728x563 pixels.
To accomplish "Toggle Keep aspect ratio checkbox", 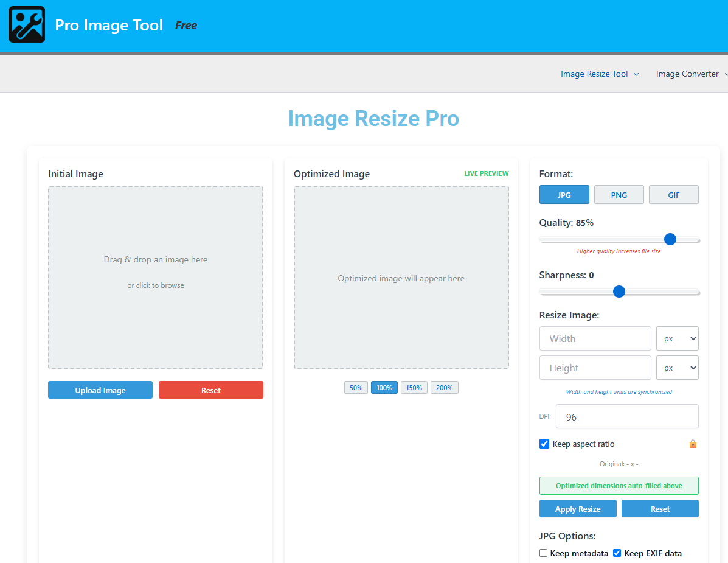I will point(544,444).
